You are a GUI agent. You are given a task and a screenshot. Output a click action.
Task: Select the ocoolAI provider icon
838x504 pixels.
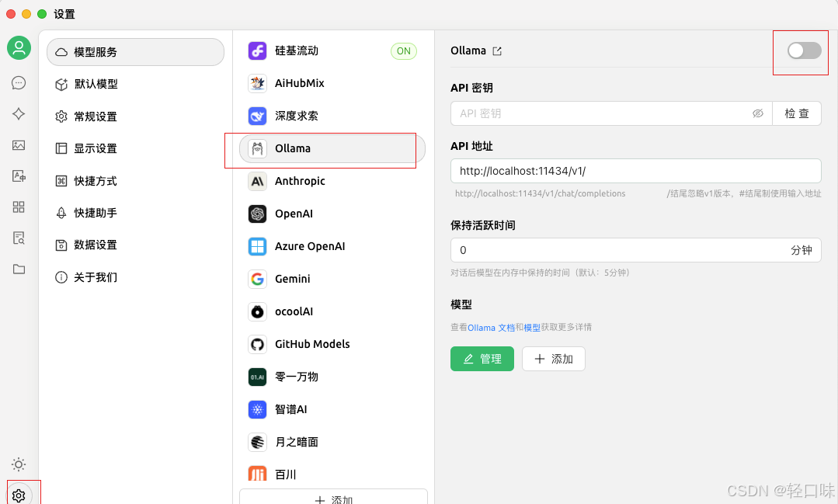258,311
